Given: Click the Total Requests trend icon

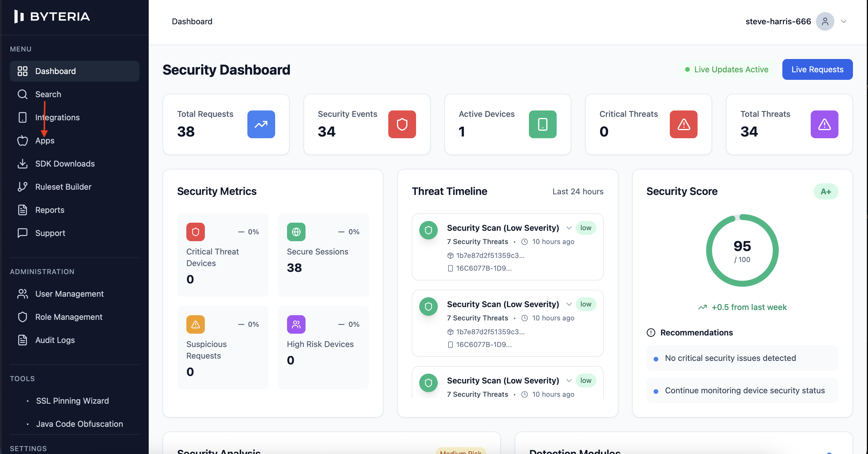Looking at the screenshot, I should (261, 124).
